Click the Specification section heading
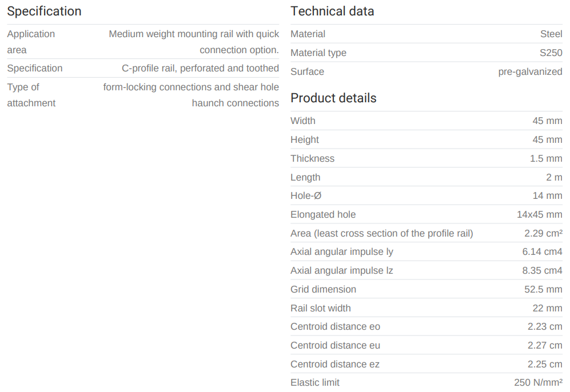 click(44, 11)
